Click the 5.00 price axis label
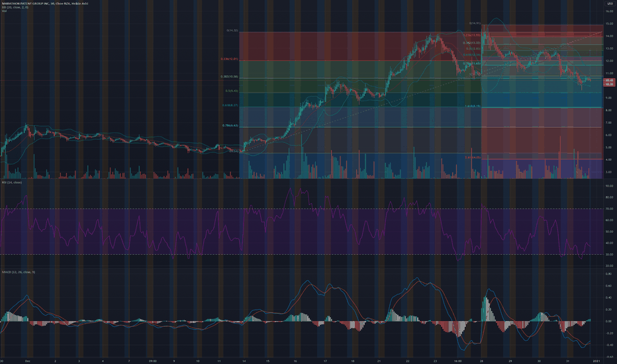 [610, 148]
